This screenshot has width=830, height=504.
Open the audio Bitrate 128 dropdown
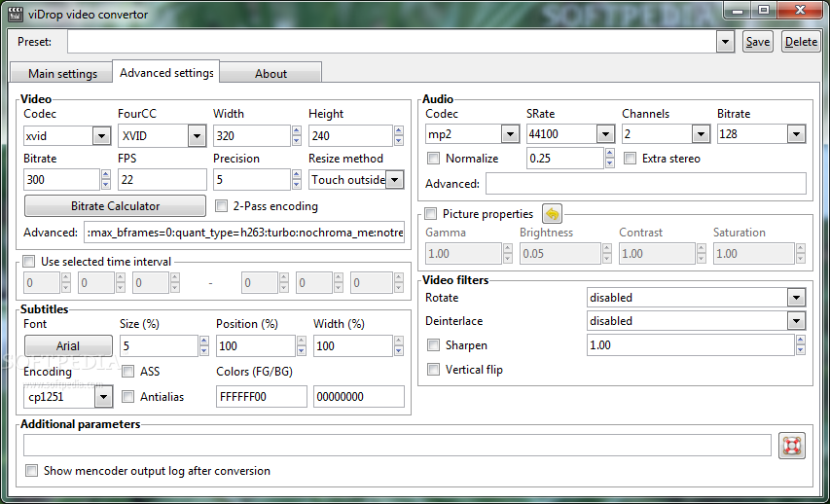coord(796,134)
